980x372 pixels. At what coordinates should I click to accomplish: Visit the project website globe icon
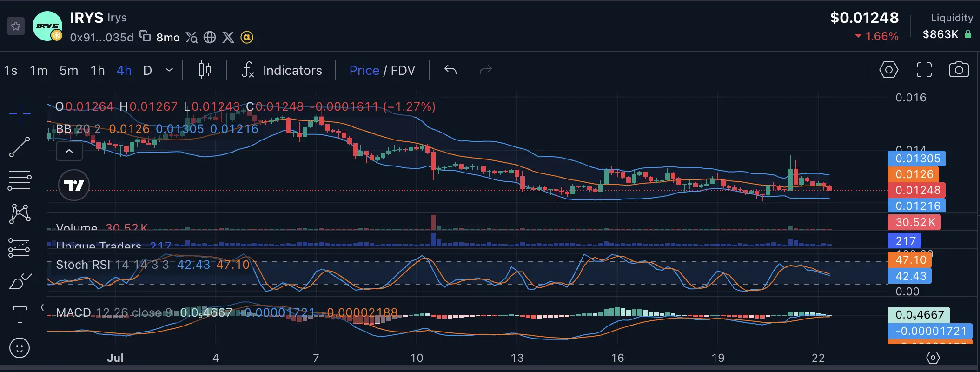210,37
